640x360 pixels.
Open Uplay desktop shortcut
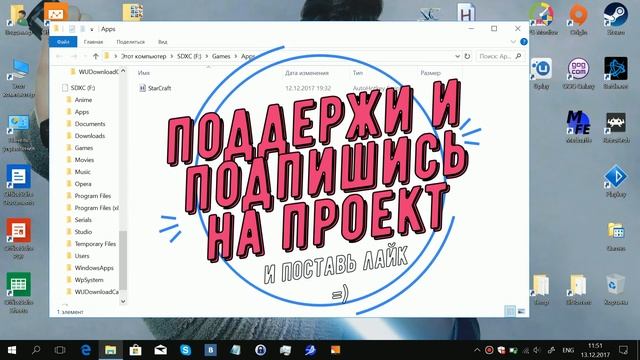click(x=541, y=73)
